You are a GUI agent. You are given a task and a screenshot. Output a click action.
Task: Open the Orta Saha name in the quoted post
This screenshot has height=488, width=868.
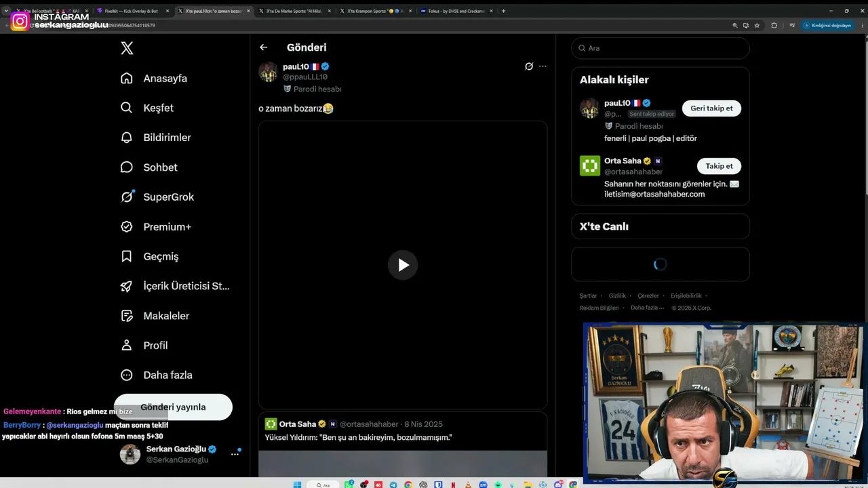click(298, 424)
